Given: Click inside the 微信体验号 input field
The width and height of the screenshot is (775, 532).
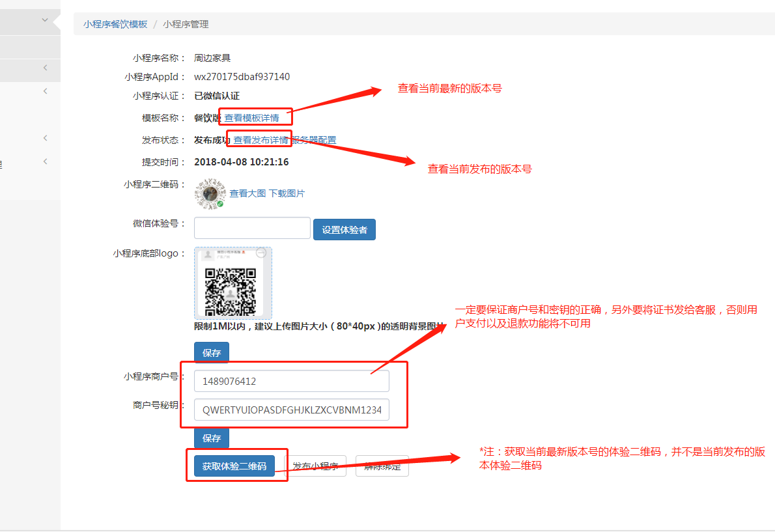Looking at the screenshot, I should pos(252,228).
